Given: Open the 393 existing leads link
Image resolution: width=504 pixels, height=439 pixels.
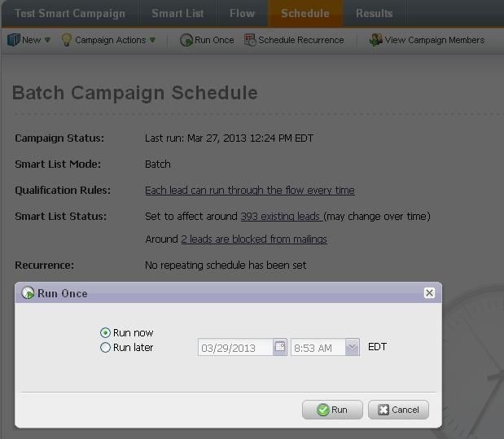Looking at the screenshot, I should tap(282, 217).
